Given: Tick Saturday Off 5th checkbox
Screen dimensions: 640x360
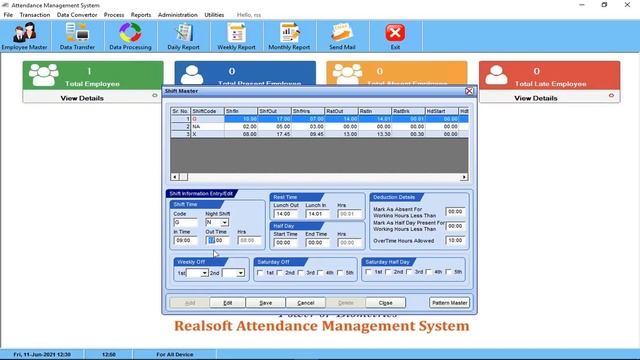Looking at the screenshot, I should 340,273.
